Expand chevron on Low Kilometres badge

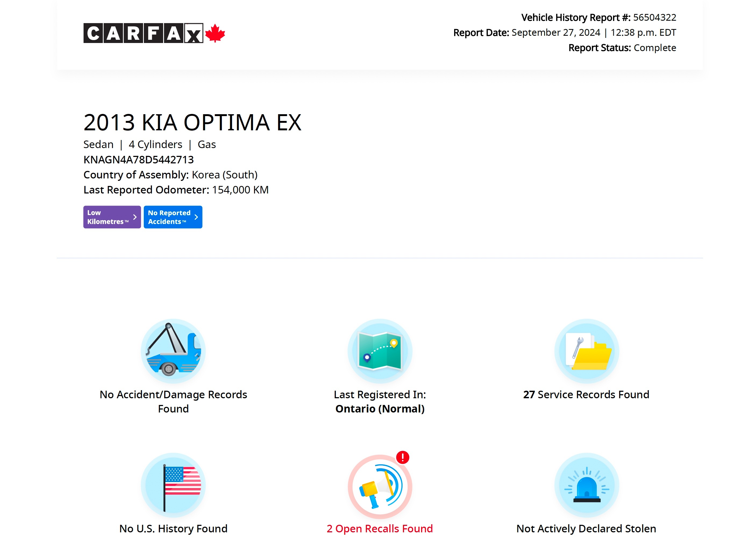coord(135,217)
